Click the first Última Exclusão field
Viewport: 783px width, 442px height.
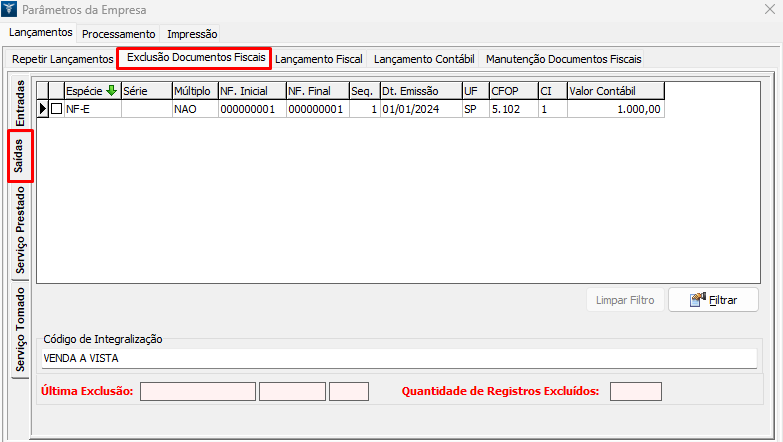click(x=198, y=391)
